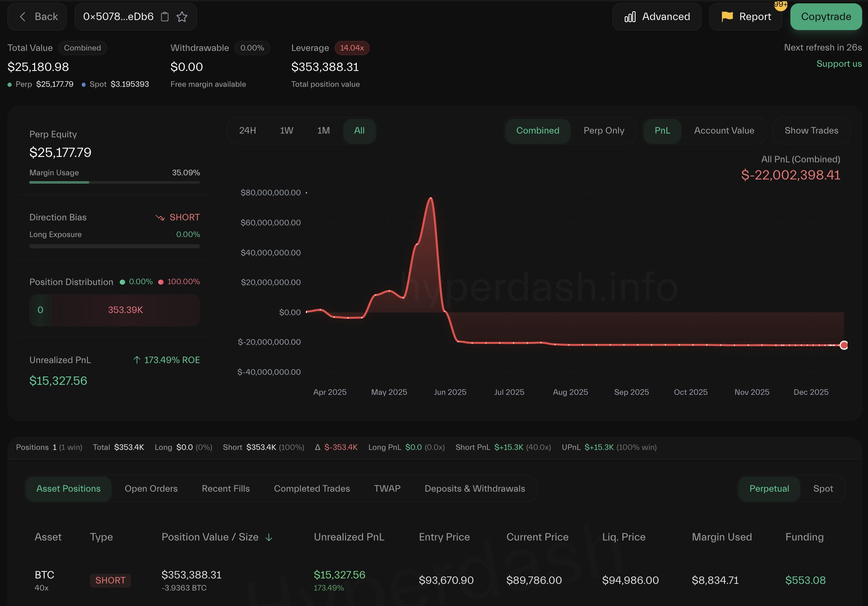Click the chart's latest red data point
This screenshot has width=868, height=606.
844,345
